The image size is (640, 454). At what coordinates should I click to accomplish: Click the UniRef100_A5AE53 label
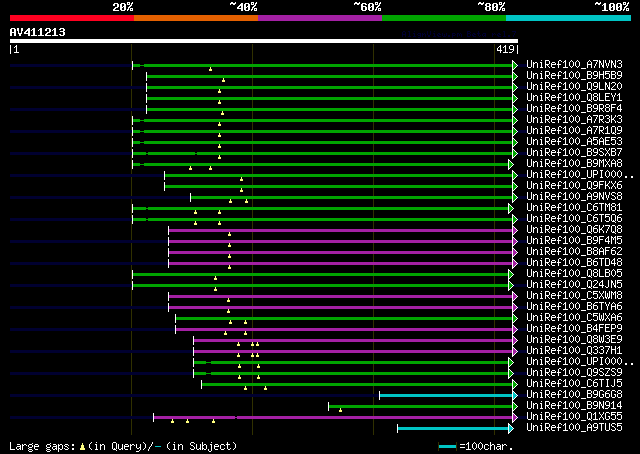[x=574, y=142]
